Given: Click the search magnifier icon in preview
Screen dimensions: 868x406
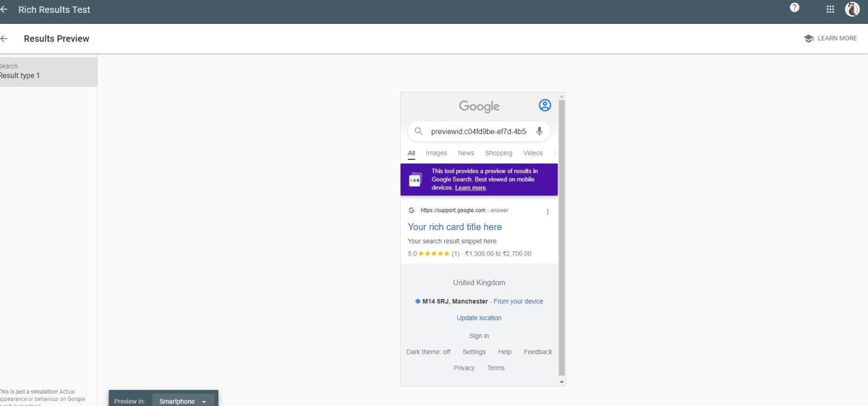Looking at the screenshot, I should 419,132.
